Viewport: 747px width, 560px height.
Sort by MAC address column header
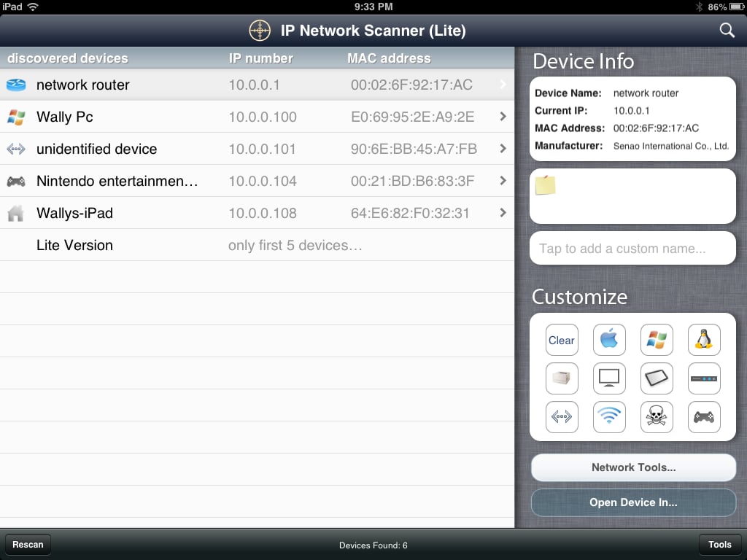tap(389, 58)
